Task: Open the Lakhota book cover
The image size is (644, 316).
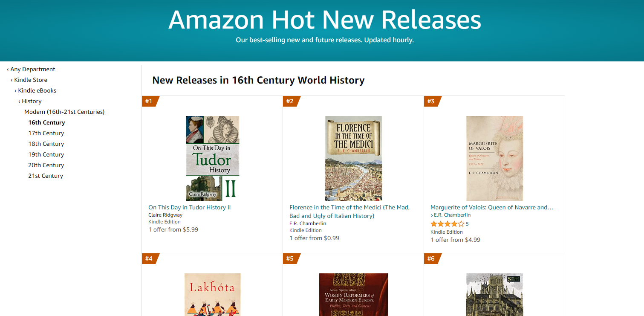Action: coord(212,294)
